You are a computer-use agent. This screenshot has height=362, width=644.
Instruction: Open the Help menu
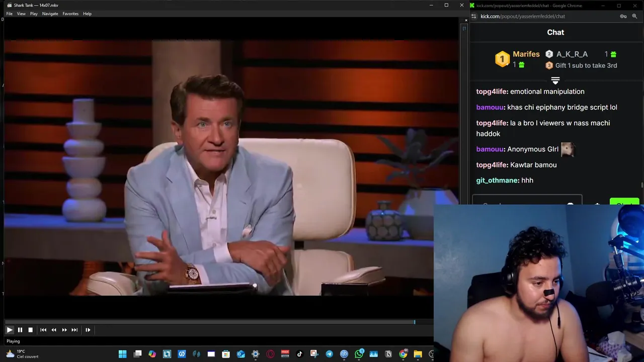[87, 14]
